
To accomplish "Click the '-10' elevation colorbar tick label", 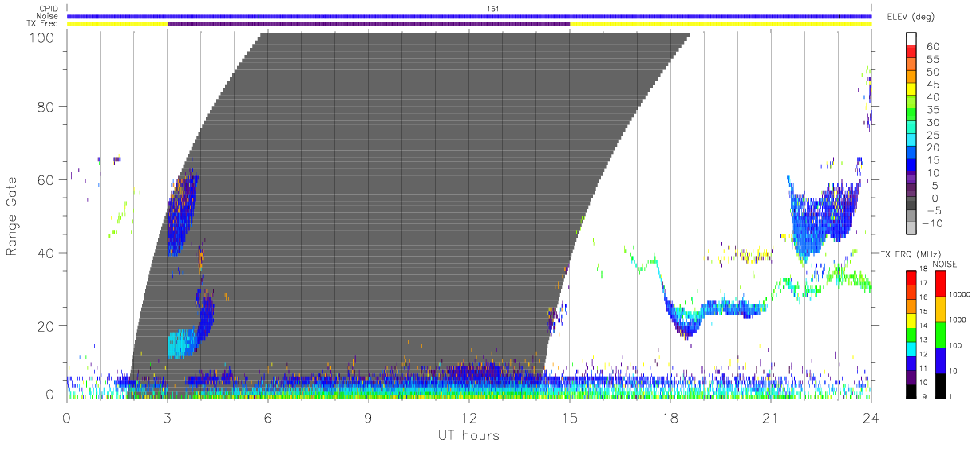I will coord(931,223).
